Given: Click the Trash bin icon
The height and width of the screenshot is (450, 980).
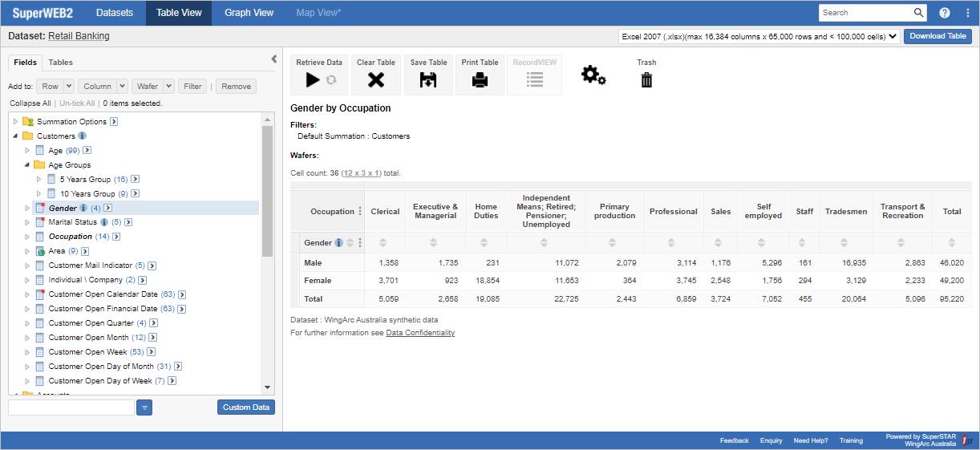Looking at the screenshot, I should click(646, 79).
